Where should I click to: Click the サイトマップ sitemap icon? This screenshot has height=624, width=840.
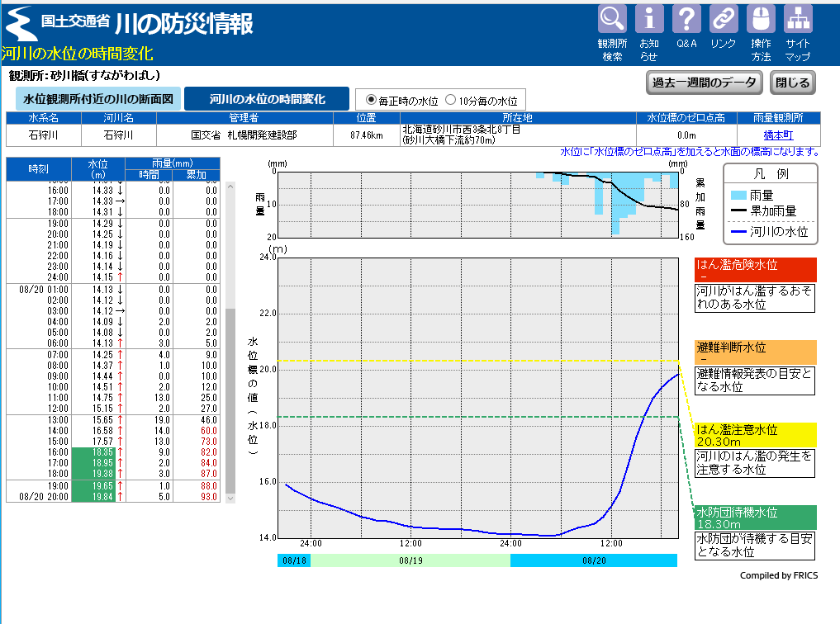(x=798, y=18)
